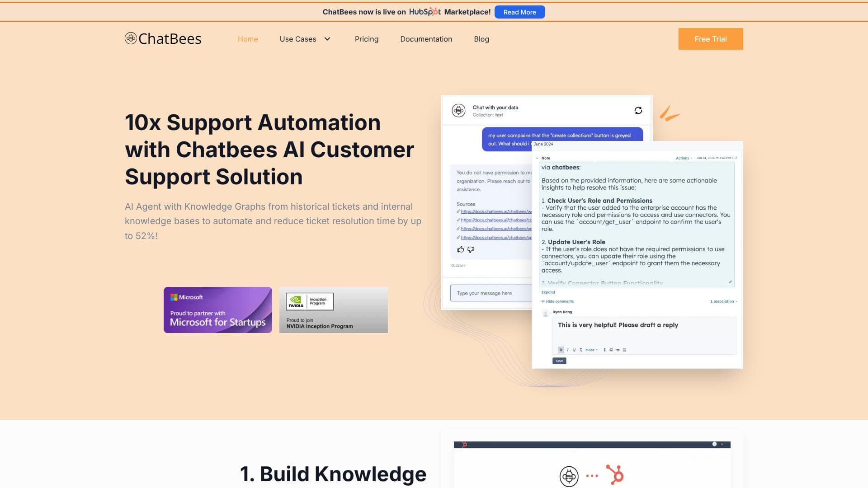The image size is (868, 488).
Task: Click the chat widget bee avatar icon
Action: (x=458, y=111)
